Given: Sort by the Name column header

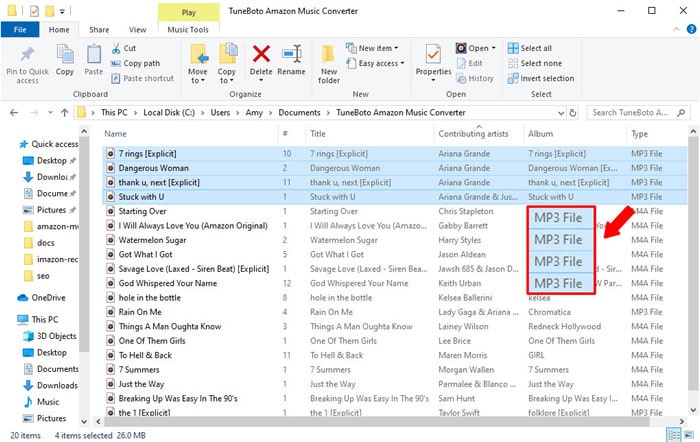Looking at the screenshot, I should [116, 134].
